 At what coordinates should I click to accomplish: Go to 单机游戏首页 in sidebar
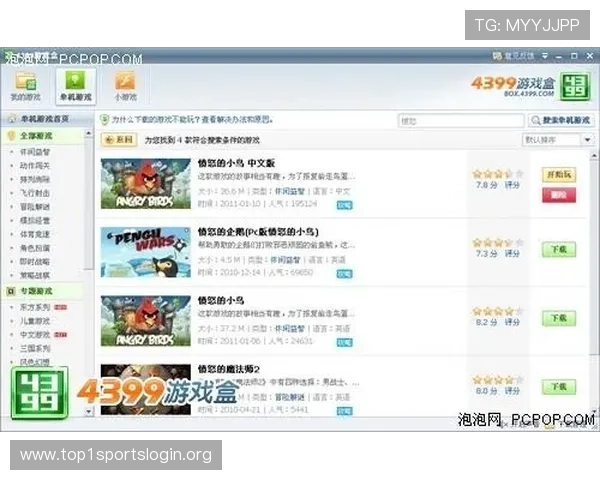tap(44, 119)
